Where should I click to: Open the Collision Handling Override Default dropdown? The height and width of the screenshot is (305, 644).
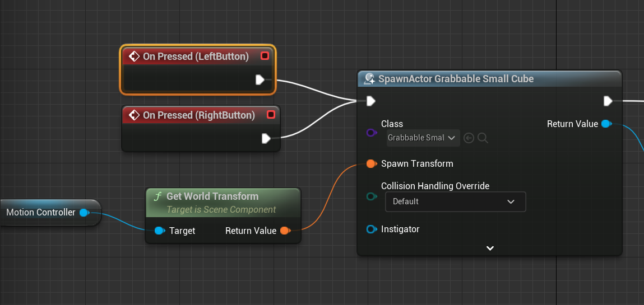[456, 201]
